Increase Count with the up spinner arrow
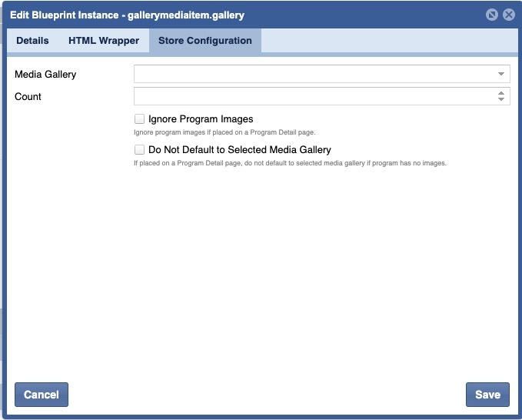522x420 pixels. click(x=501, y=93)
